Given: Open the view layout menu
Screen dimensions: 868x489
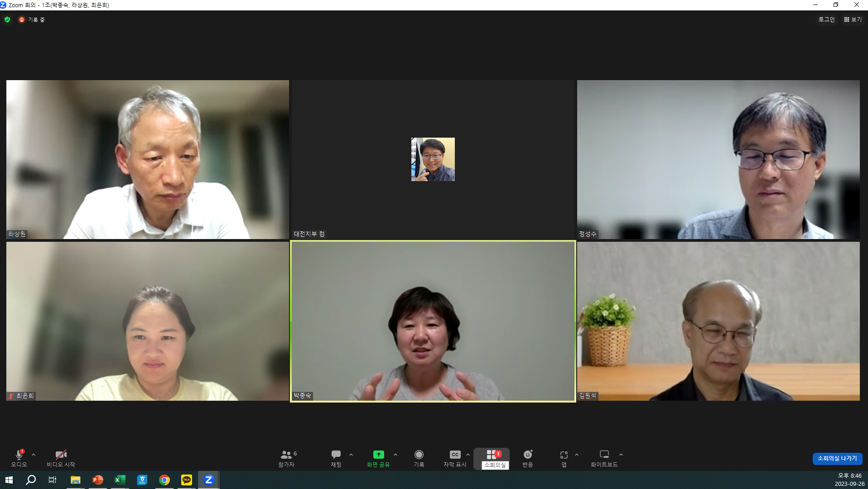Looking at the screenshot, I should pyautogui.click(x=853, y=19).
